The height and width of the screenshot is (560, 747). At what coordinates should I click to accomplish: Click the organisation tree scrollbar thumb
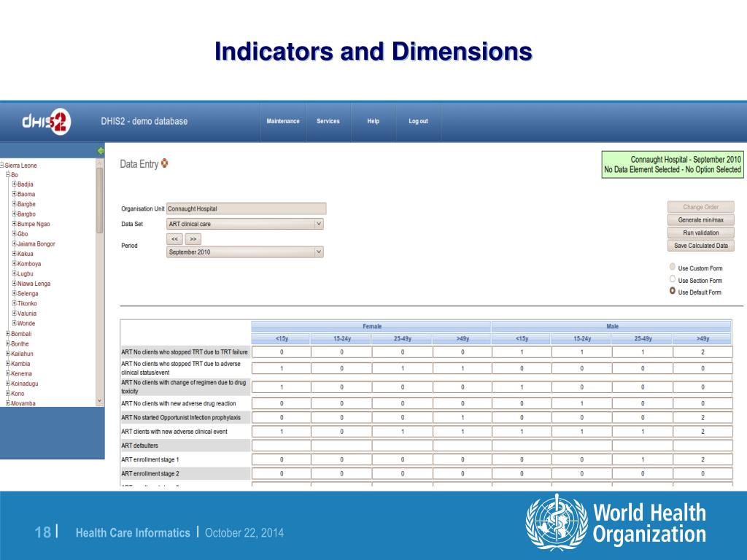pos(99,200)
